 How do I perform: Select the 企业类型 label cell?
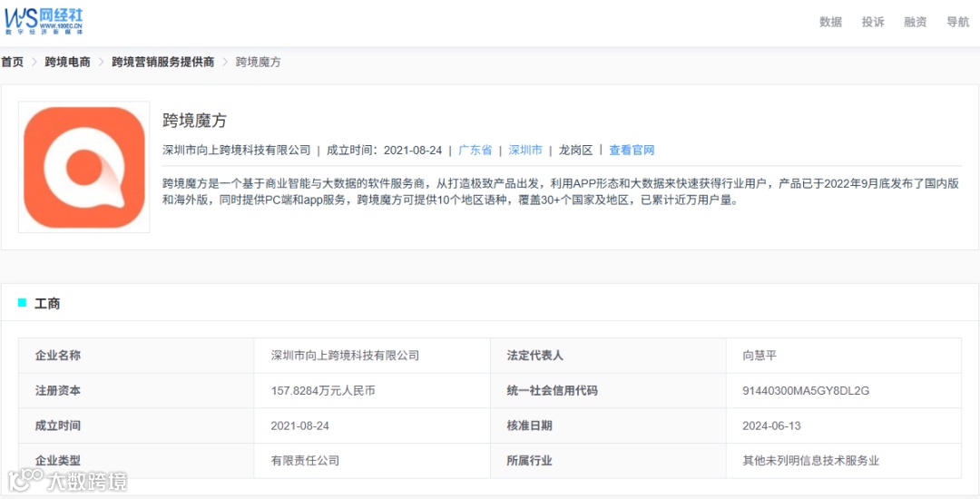click(136, 461)
